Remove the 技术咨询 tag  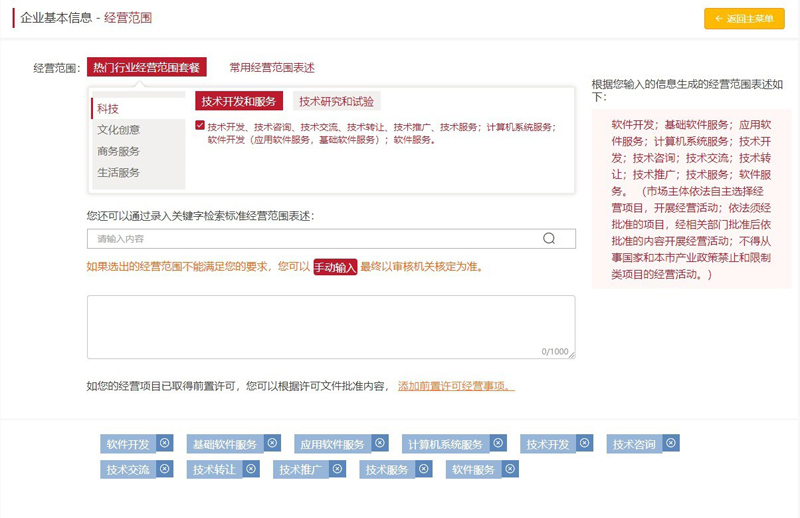click(671, 443)
